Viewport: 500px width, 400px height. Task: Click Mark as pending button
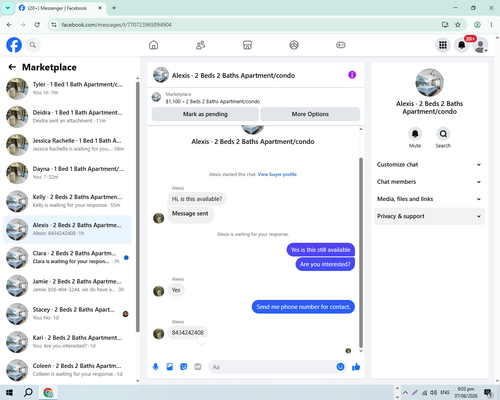coord(205,114)
